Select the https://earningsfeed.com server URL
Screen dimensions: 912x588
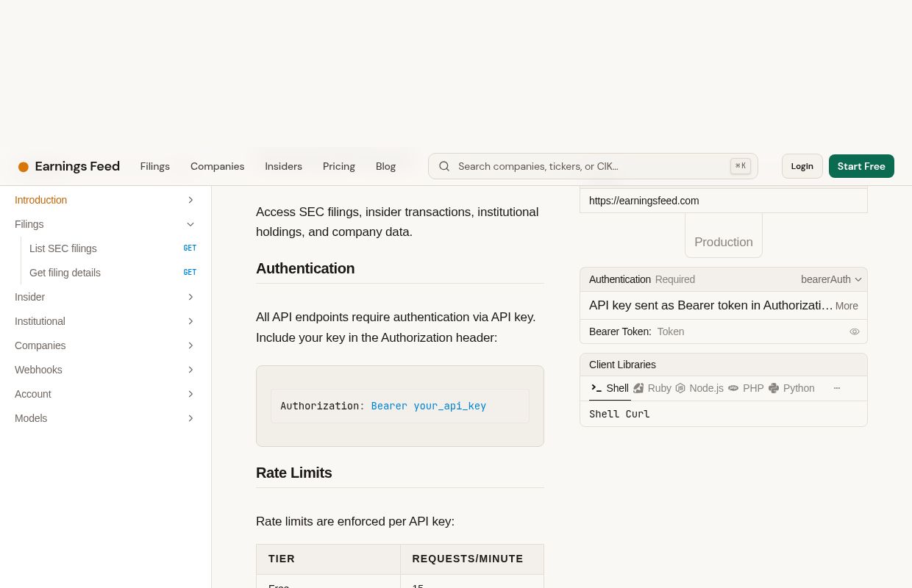pos(724,201)
